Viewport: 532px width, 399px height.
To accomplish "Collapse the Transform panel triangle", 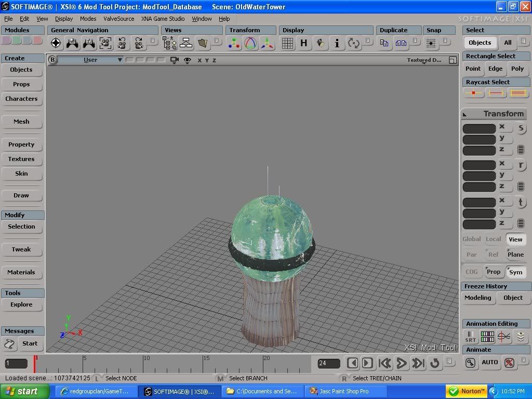I will tap(465, 114).
